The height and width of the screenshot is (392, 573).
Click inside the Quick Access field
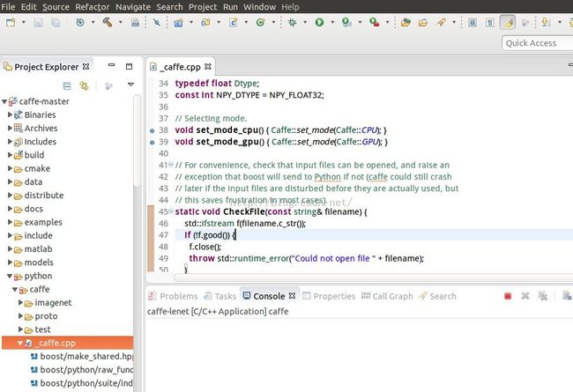click(537, 43)
